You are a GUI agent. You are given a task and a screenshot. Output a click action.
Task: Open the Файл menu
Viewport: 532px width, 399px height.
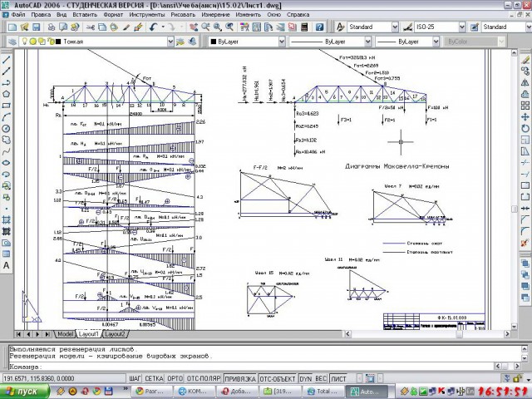[x=18, y=15]
